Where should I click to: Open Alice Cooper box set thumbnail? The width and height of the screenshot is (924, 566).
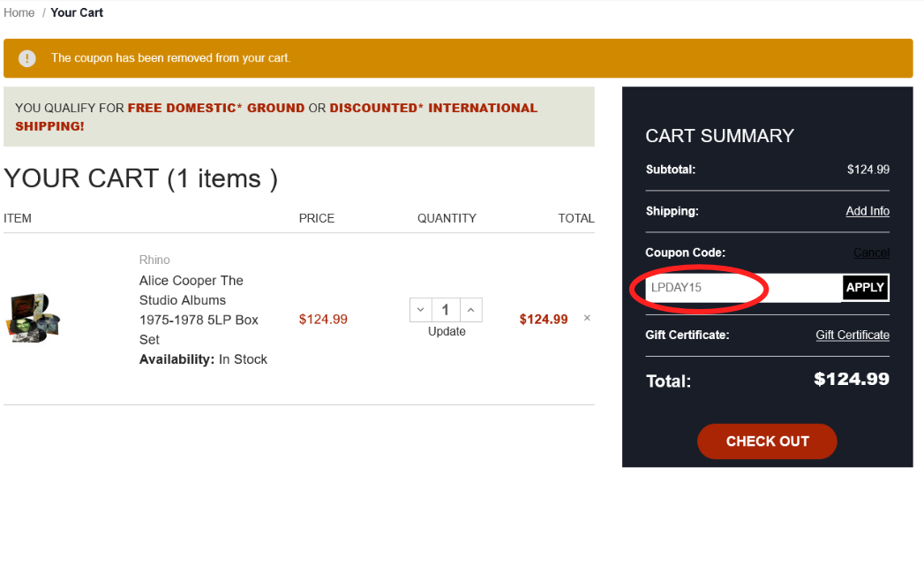tap(34, 318)
